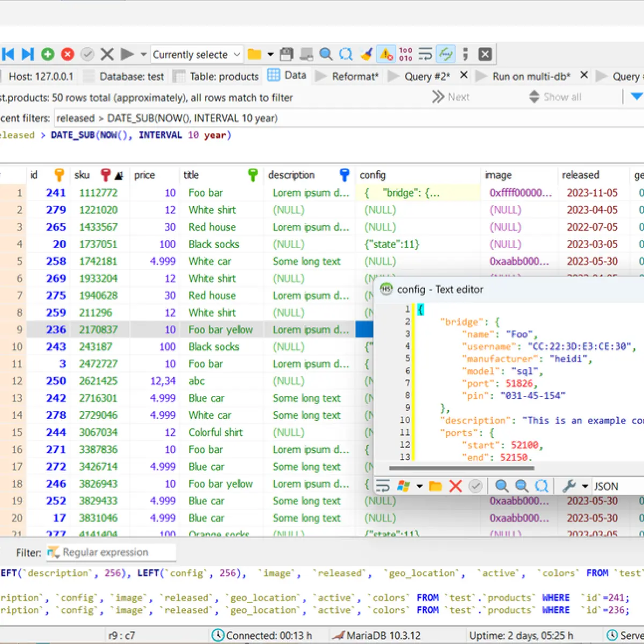Click the red delete row icon
Image resolution: width=644 pixels, height=644 pixels.
click(x=68, y=54)
